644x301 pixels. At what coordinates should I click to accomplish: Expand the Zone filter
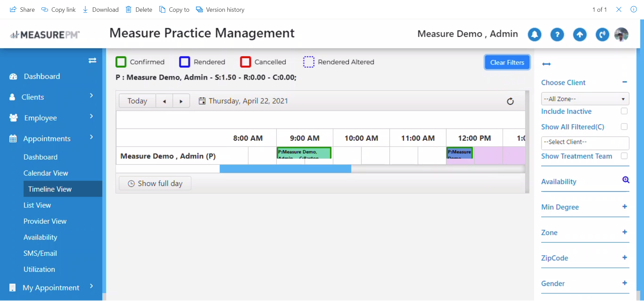click(625, 232)
